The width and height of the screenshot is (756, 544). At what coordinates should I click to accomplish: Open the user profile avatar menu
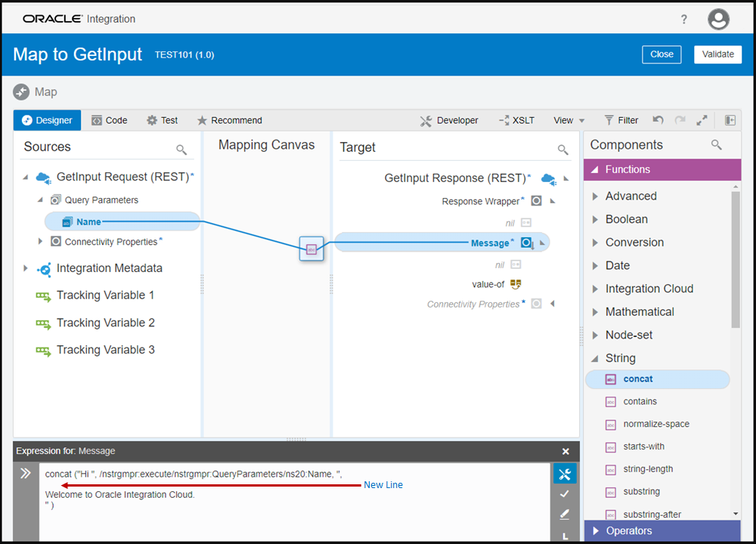[718, 20]
